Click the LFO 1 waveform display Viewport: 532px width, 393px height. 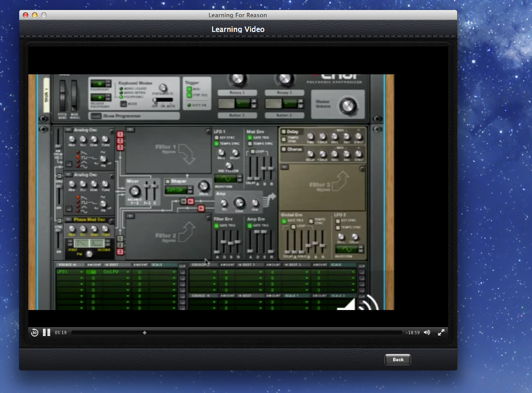tap(226, 178)
